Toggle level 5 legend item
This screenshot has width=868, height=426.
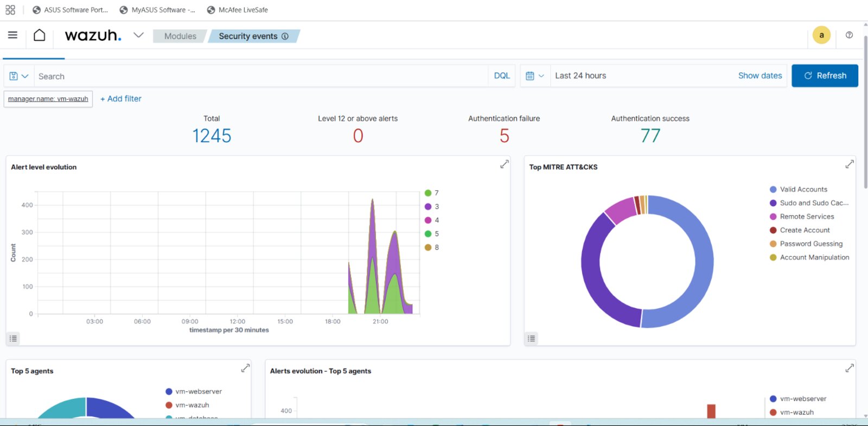coord(432,234)
